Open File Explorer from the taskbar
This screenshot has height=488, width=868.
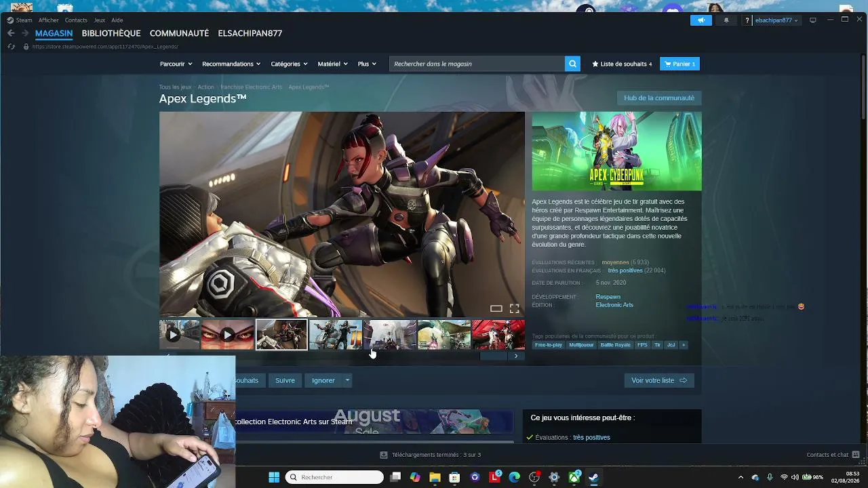click(435, 477)
